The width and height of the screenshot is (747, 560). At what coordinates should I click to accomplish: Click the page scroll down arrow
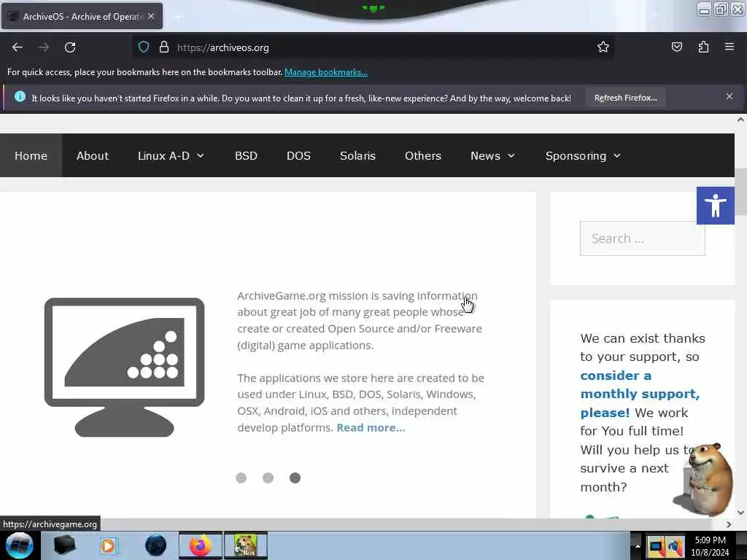click(740, 513)
